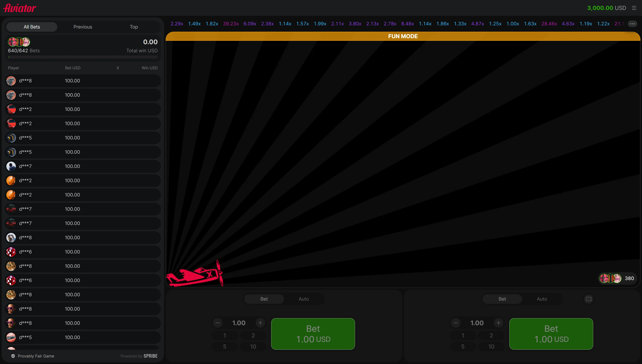Choose quick amount 10 in right bet panel
Screen dimensions: 642x364
click(491, 347)
